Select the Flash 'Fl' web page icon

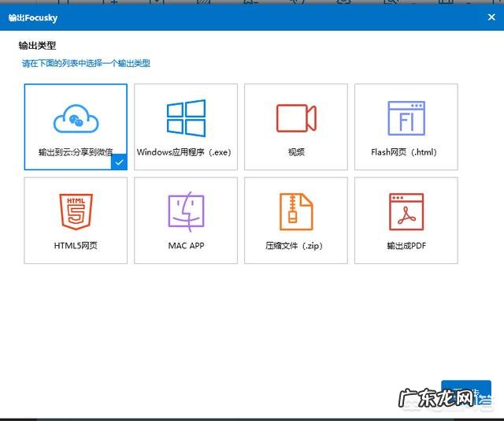(406, 118)
